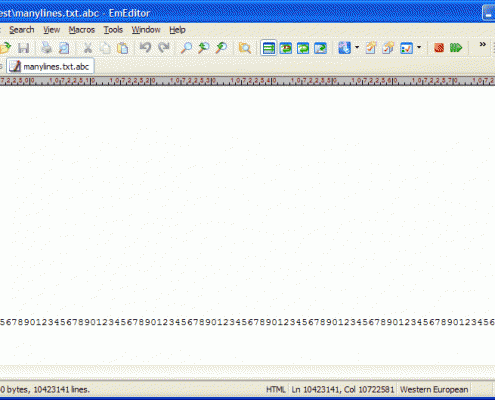
Task: Expand the dropdown arrow beside the checklist icon
Action: [419, 48]
